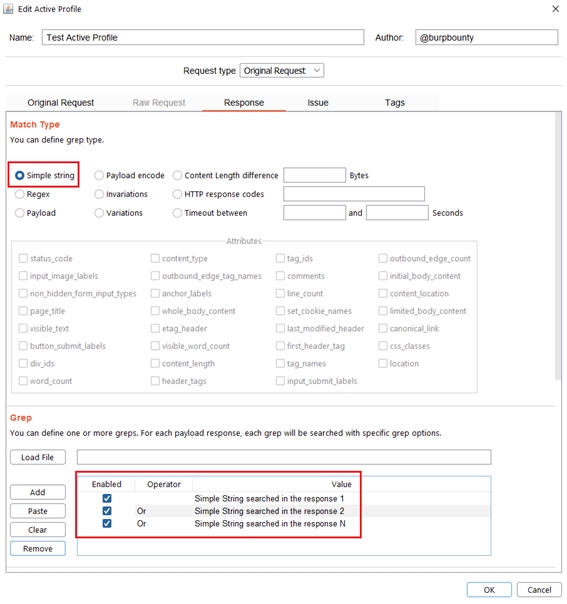
Task: Uncheck the first grep row's Enabled checkbox
Action: tap(107, 498)
